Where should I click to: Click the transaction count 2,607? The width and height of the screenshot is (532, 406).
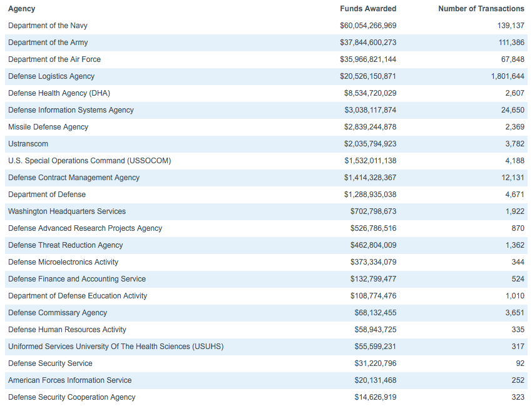point(514,93)
